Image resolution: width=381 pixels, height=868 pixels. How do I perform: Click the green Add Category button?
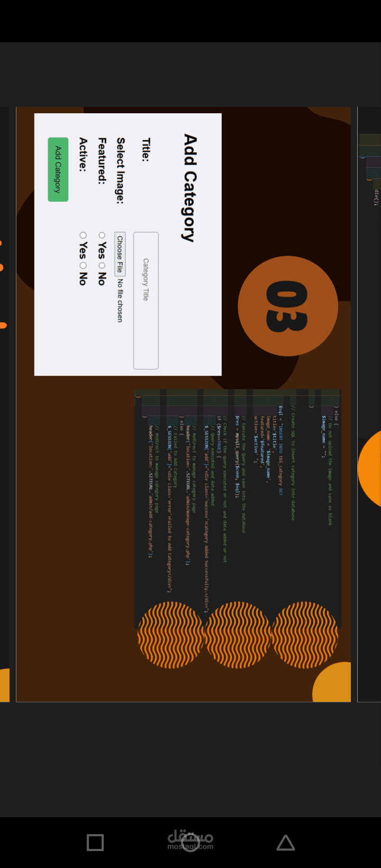[58, 169]
